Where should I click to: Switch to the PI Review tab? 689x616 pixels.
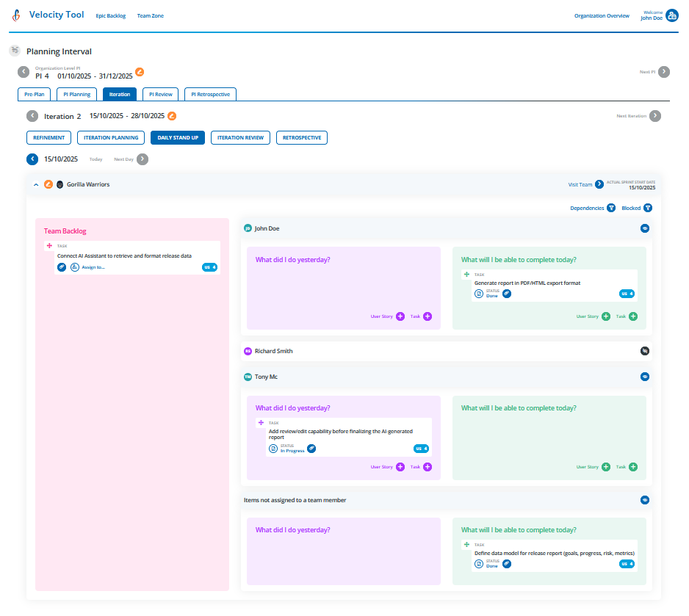(x=160, y=94)
